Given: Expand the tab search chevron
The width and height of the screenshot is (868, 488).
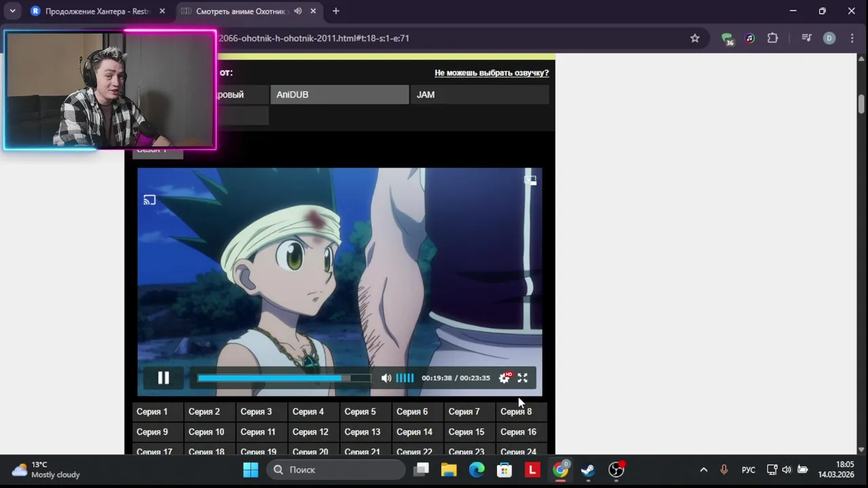Looking at the screenshot, I should (x=12, y=11).
